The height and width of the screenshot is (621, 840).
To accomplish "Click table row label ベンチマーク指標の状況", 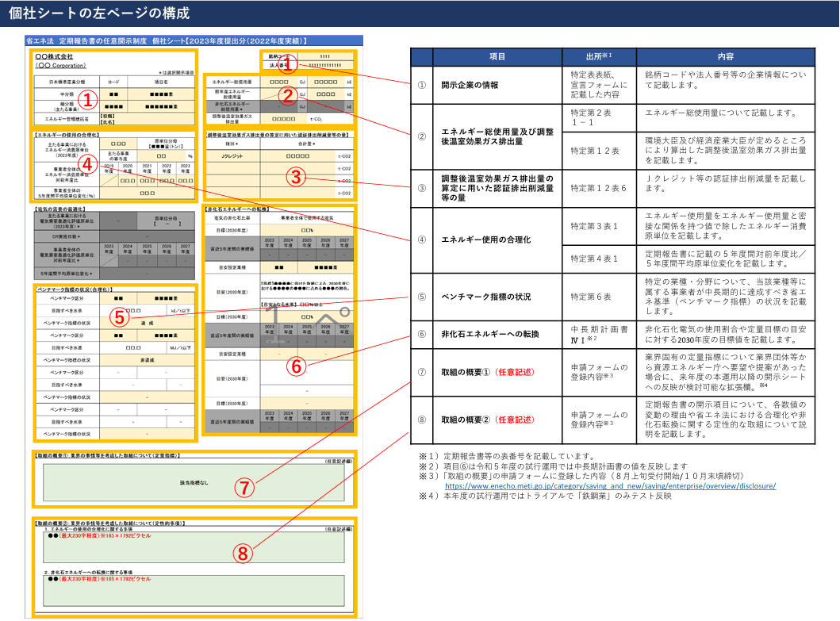I will coord(486,297).
